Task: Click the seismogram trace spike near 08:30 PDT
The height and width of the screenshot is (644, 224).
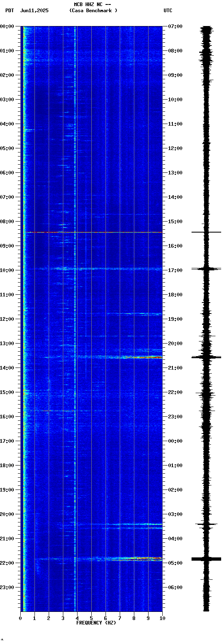Action: pos(206,232)
